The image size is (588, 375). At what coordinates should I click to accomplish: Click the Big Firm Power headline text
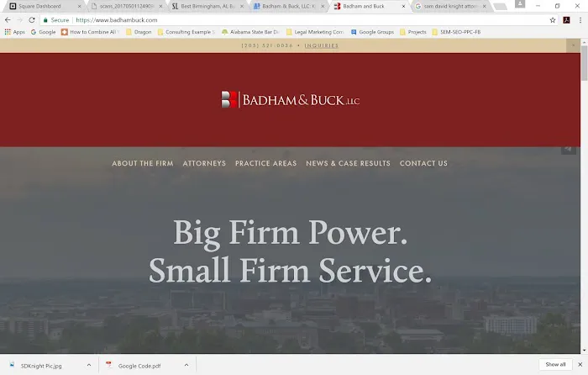291,233
